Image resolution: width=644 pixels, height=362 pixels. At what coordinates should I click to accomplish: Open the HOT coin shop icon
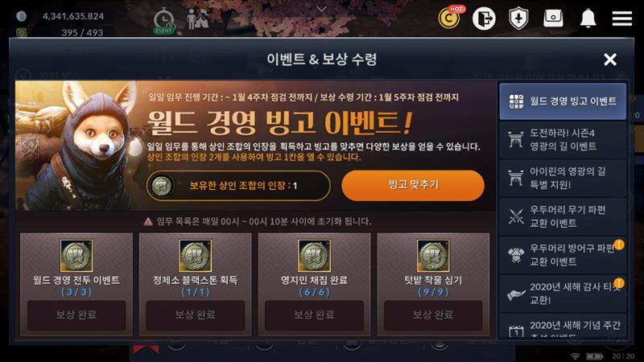pos(450,18)
